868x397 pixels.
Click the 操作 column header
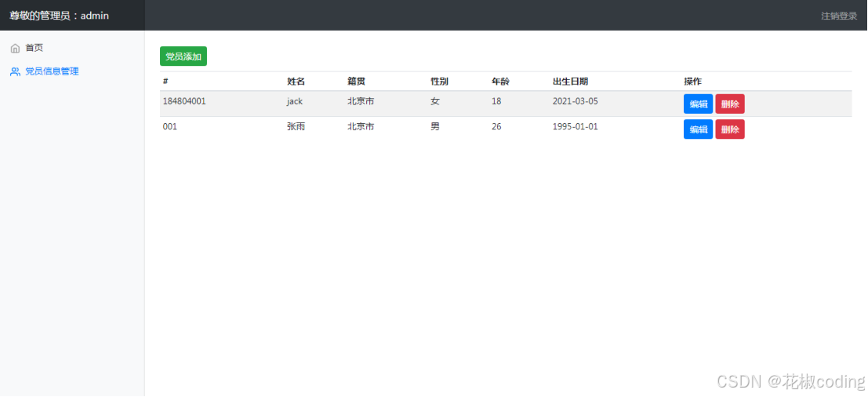pyautogui.click(x=692, y=82)
